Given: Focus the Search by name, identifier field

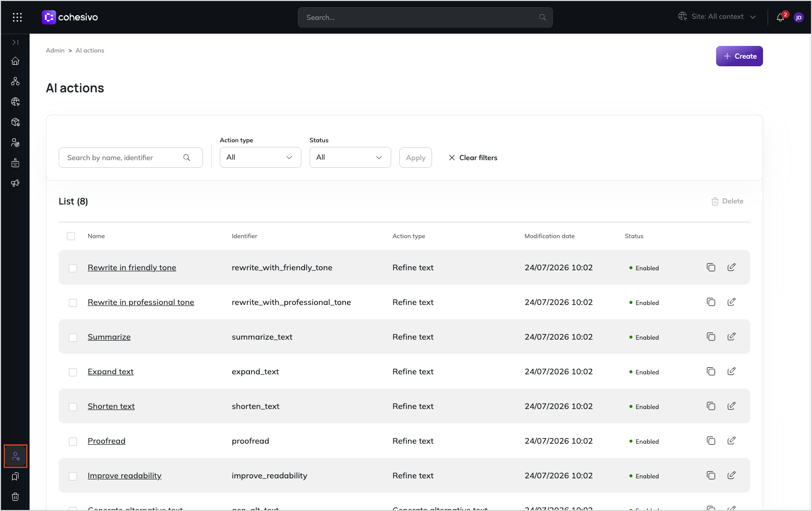Looking at the screenshot, I should (x=131, y=158).
